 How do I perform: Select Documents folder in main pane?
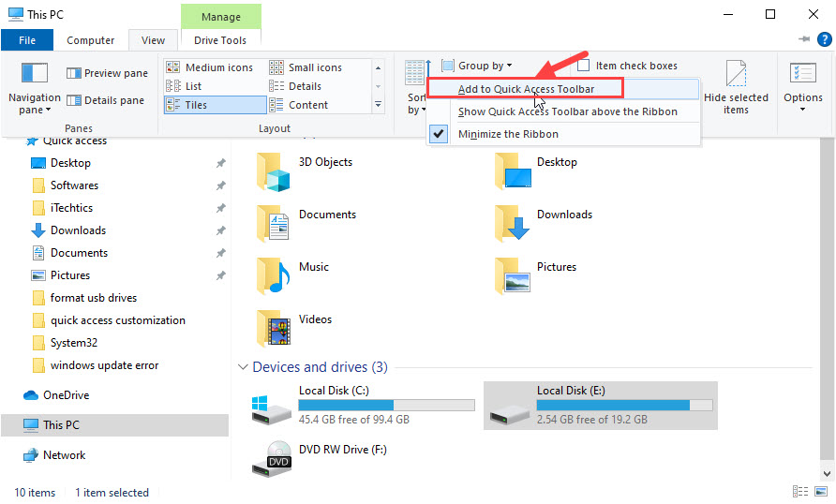coord(306,224)
